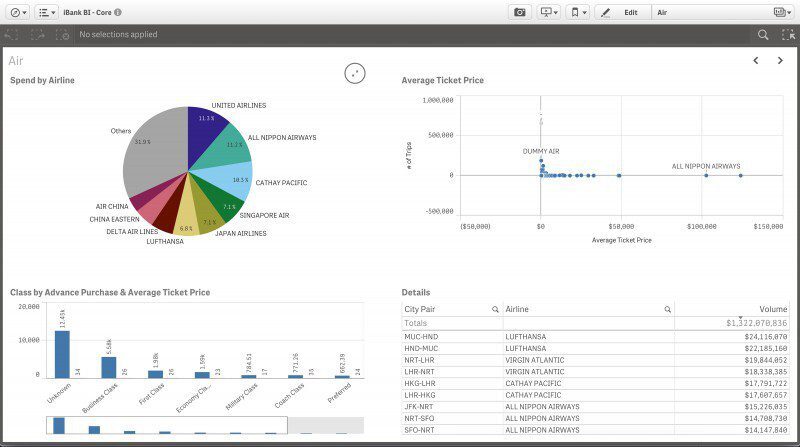800x447 pixels.
Task: Go to the next sheet
Action: coord(780,61)
